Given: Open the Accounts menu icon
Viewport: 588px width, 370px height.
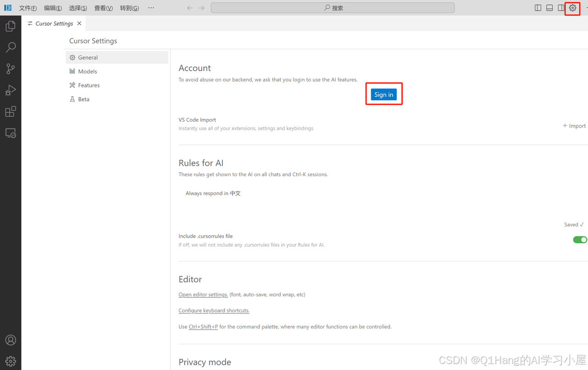Looking at the screenshot, I should [11, 340].
